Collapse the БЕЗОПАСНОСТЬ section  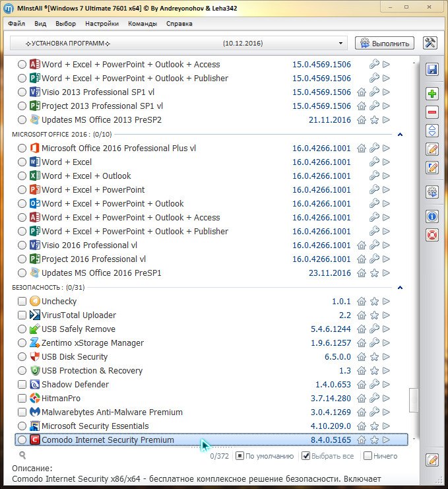[400, 287]
